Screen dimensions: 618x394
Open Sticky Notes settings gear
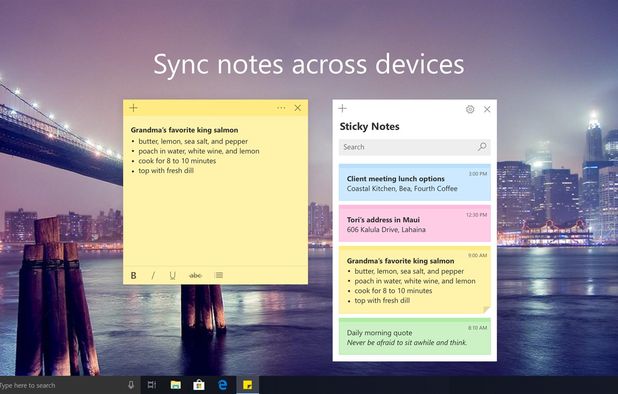(x=470, y=109)
